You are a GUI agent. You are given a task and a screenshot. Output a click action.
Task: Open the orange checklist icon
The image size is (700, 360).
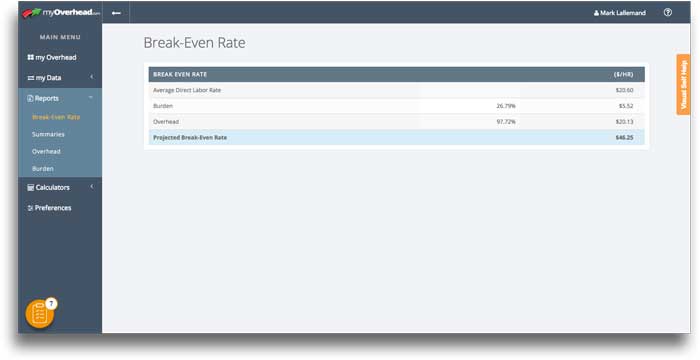(x=40, y=314)
